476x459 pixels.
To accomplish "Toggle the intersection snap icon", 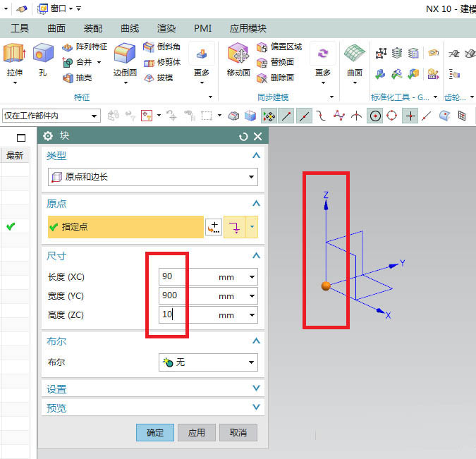I will click(356, 116).
